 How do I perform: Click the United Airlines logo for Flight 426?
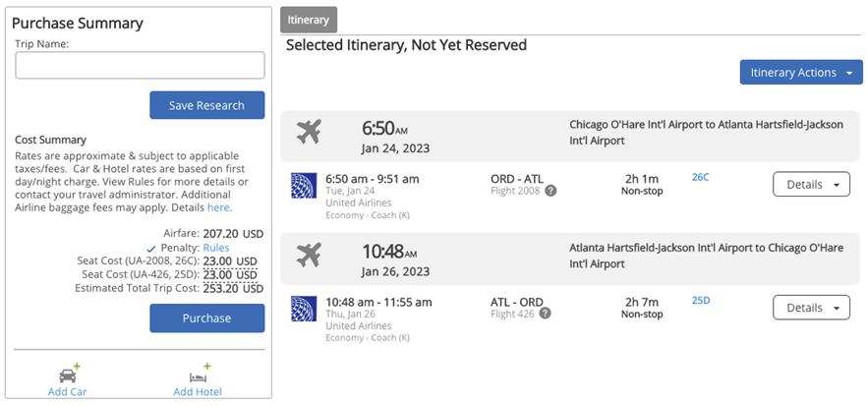[304, 308]
